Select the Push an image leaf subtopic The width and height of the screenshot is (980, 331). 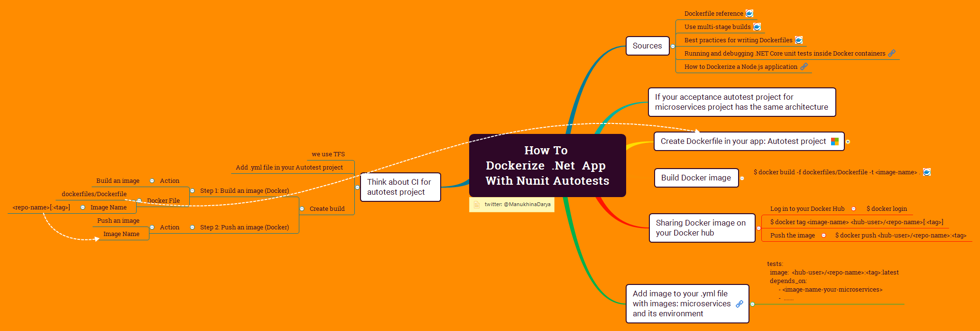coord(118,221)
